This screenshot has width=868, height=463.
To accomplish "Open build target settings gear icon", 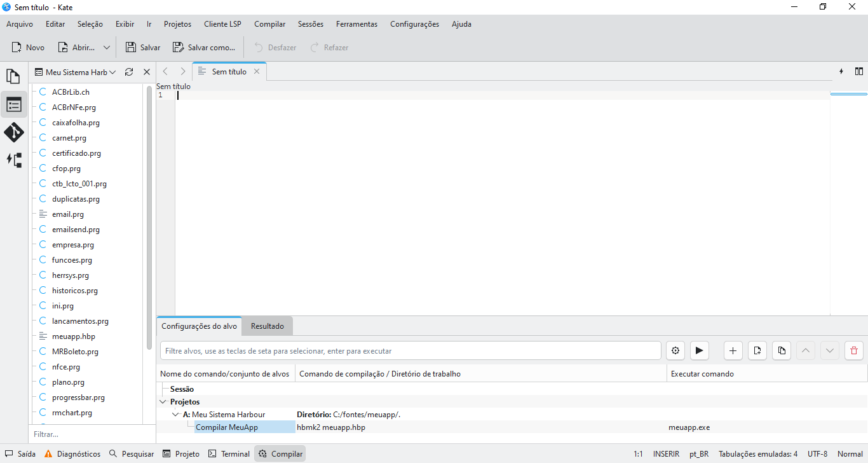I will click(x=675, y=350).
